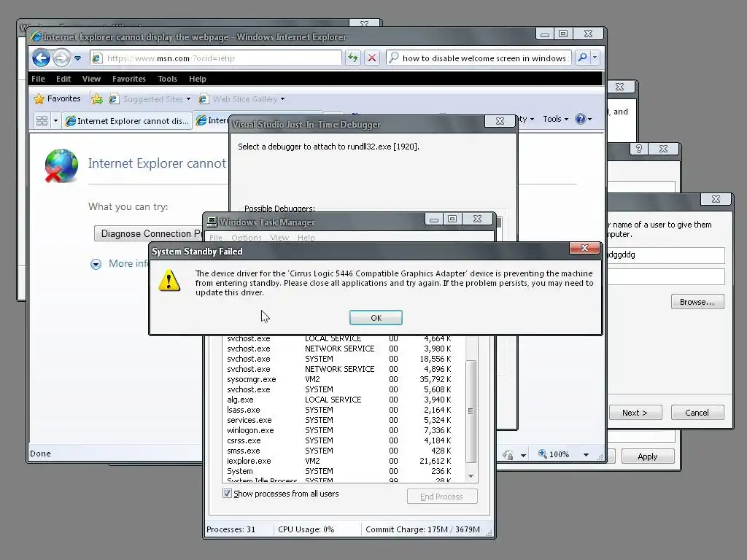The image size is (747, 560).
Task: Click the Task Manager title bar icon
Action: pyautogui.click(x=212, y=222)
